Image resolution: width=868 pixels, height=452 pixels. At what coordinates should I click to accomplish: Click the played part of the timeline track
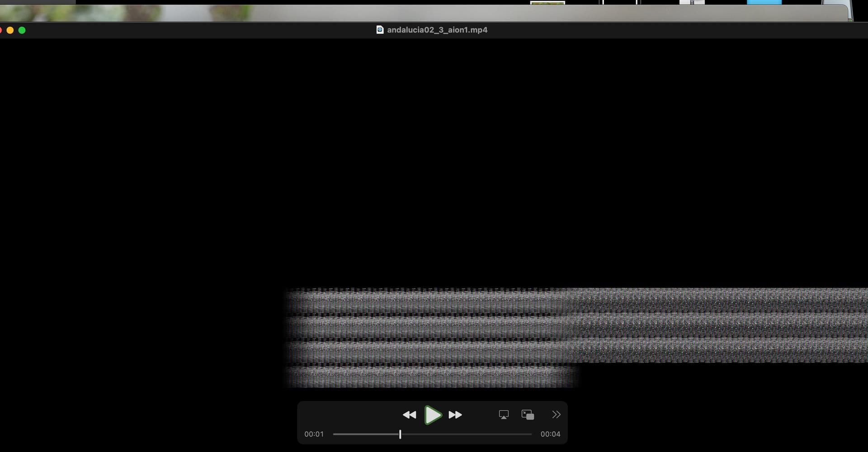(x=366, y=434)
